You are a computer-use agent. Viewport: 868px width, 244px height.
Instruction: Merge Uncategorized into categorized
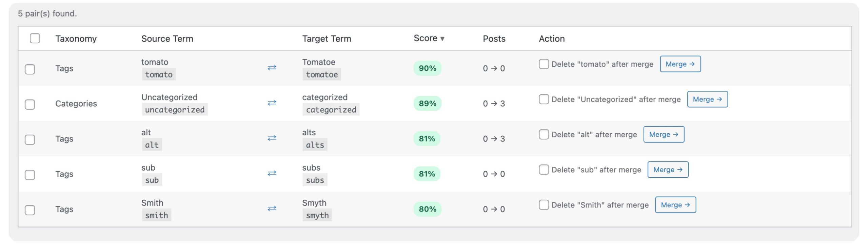[x=707, y=99]
